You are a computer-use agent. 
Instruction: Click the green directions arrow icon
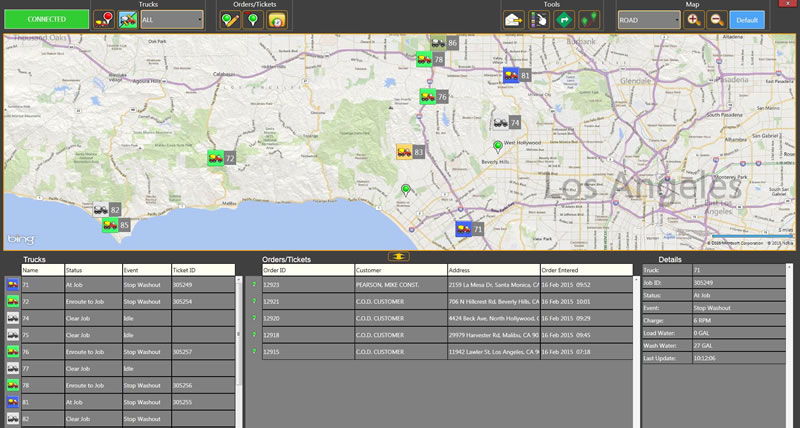(563, 19)
